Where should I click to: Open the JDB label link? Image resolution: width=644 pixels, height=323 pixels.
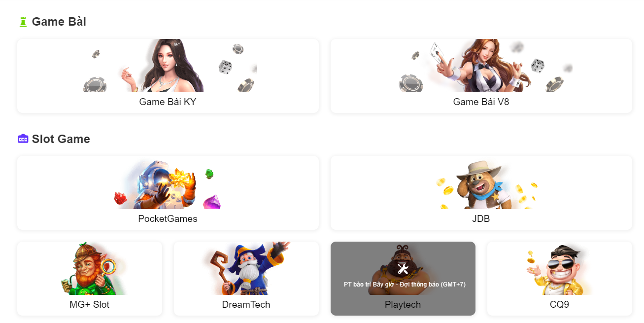coord(481,219)
